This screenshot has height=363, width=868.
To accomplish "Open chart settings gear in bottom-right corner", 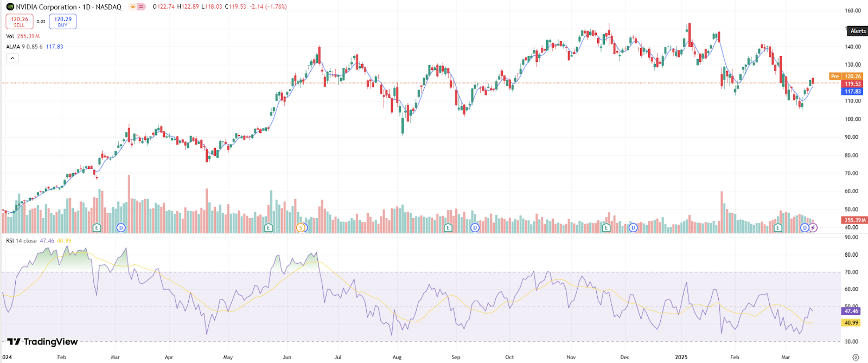I will pyautogui.click(x=856, y=357).
